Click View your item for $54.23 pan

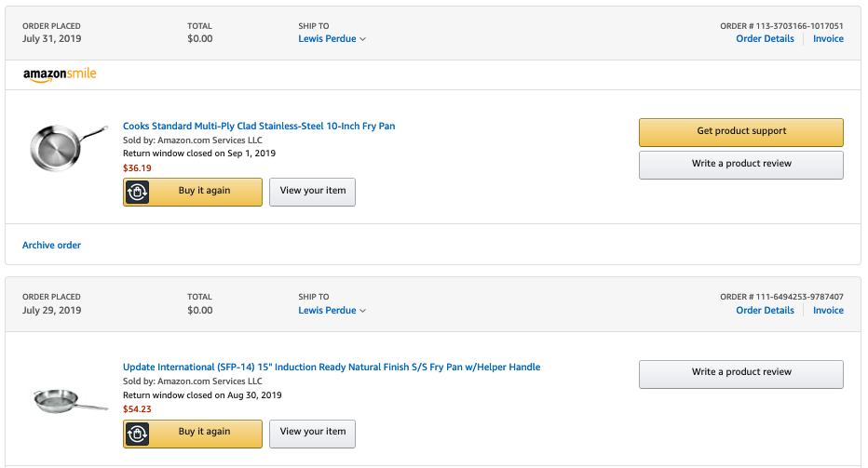(312, 434)
